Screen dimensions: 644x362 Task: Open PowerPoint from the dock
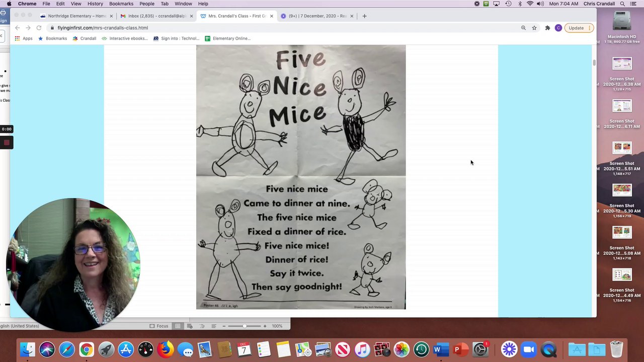click(460, 349)
